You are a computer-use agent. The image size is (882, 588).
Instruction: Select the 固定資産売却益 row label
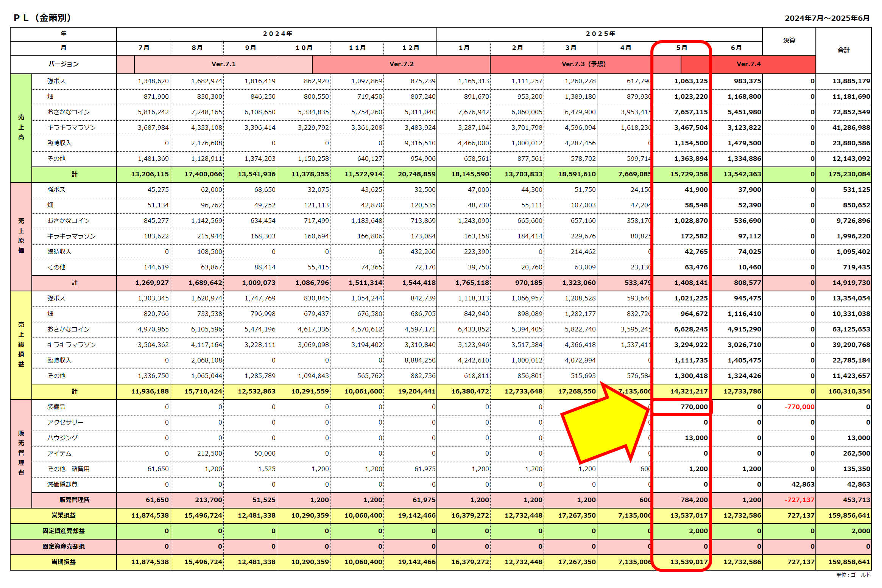point(64,531)
